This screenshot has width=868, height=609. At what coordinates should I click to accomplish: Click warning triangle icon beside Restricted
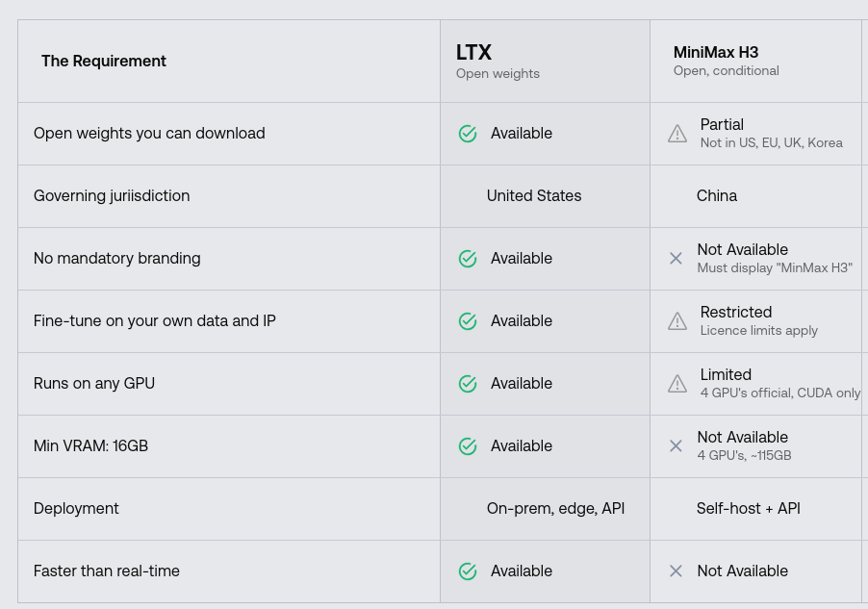coord(677,321)
